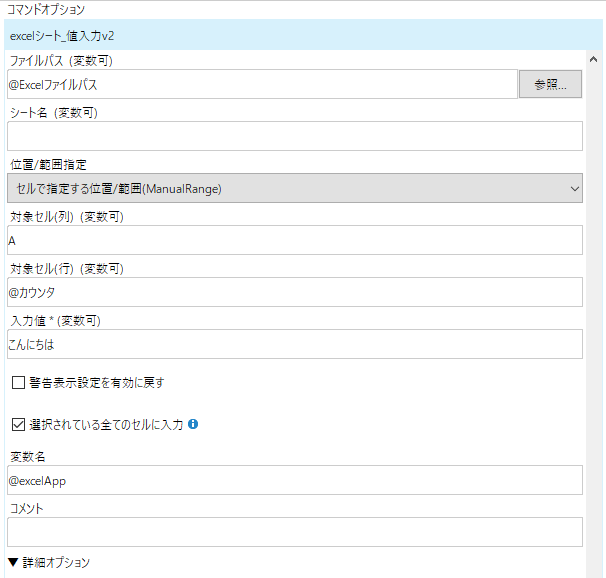The image size is (606, 578).
Task: Enable the 警告表示設定を有効に戻す checkbox
Action: pos(18,382)
